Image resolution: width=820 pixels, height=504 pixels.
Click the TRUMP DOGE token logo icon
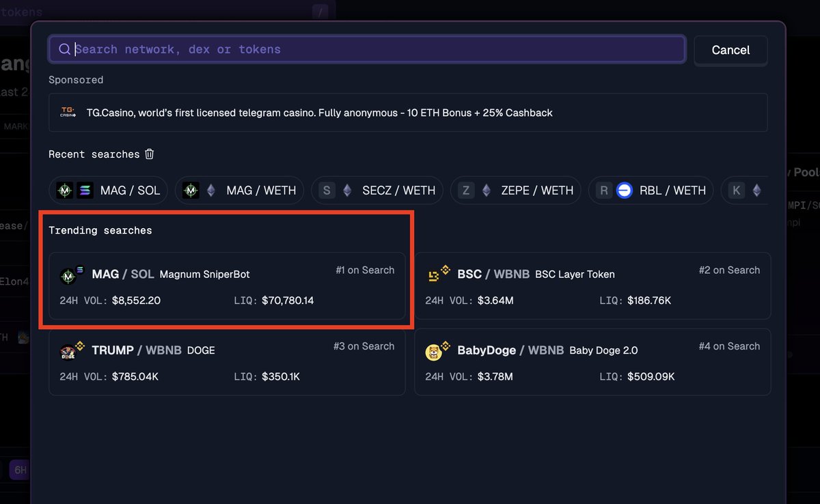click(68, 352)
